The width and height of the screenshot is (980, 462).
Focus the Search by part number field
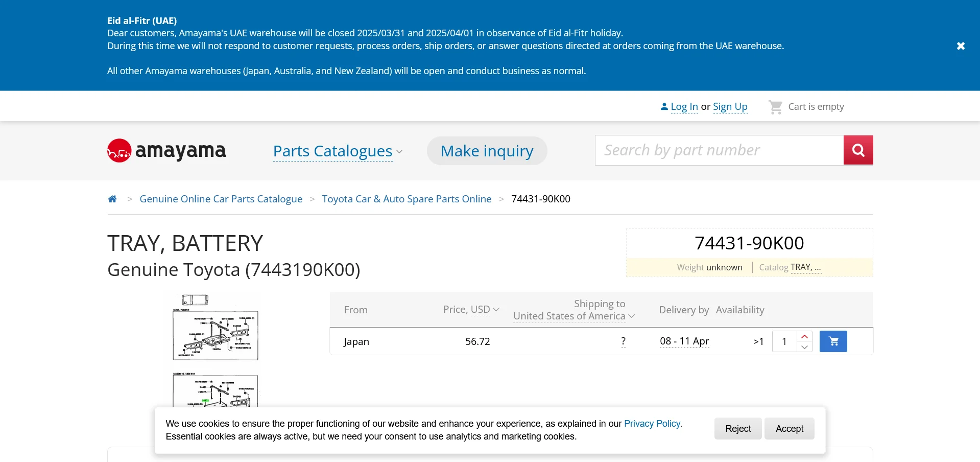coord(719,150)
